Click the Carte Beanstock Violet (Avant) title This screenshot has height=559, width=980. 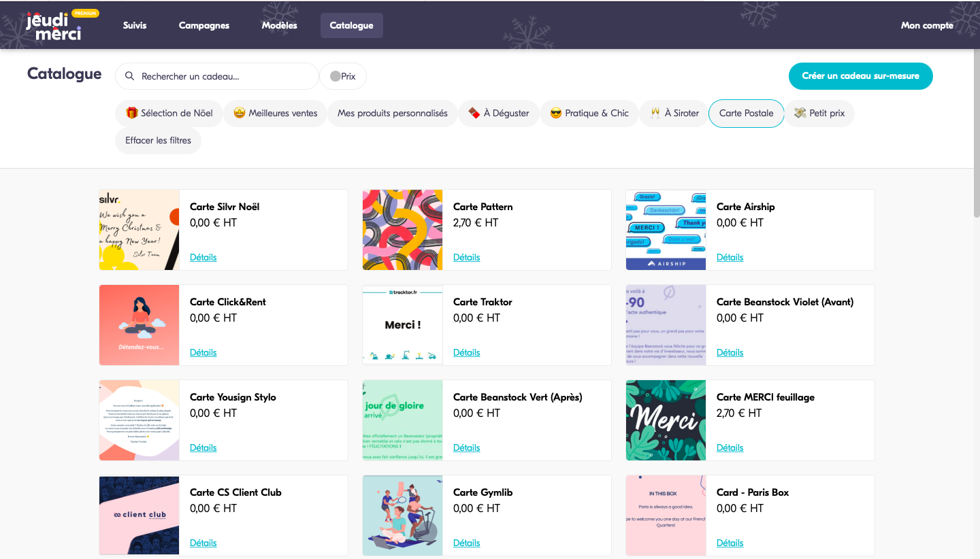pyautogui.click(x=785, y=302)
